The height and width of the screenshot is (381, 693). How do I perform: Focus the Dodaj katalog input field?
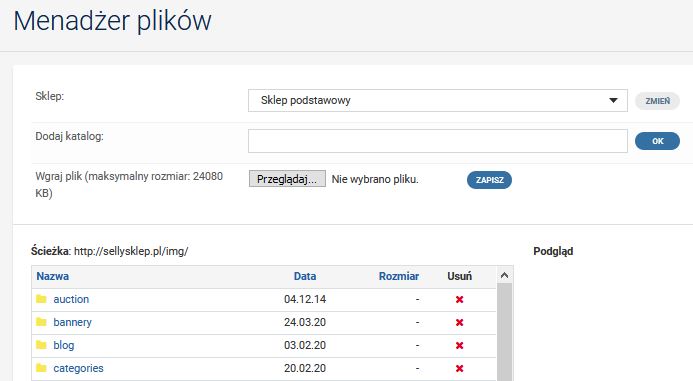pos(438,141)
